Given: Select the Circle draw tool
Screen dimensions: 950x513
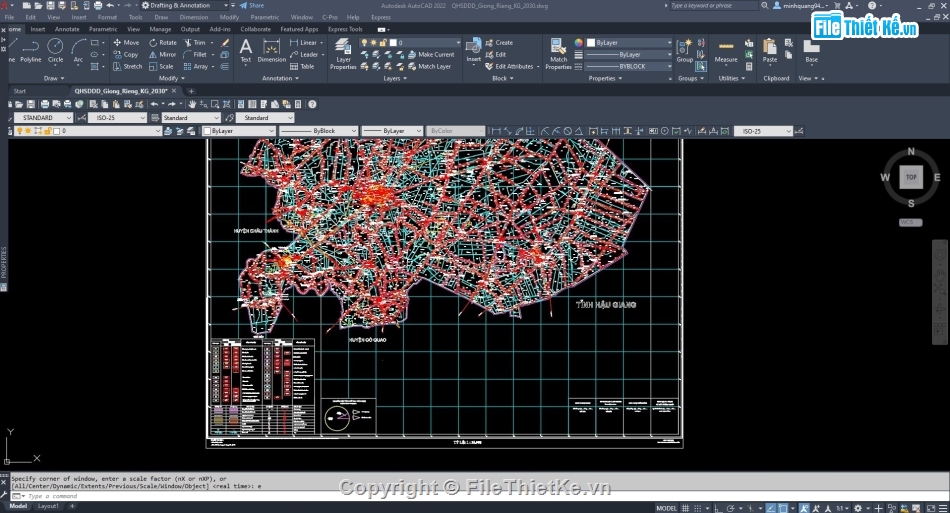Looking at the screenshot, I should click(x=55, y=50).
